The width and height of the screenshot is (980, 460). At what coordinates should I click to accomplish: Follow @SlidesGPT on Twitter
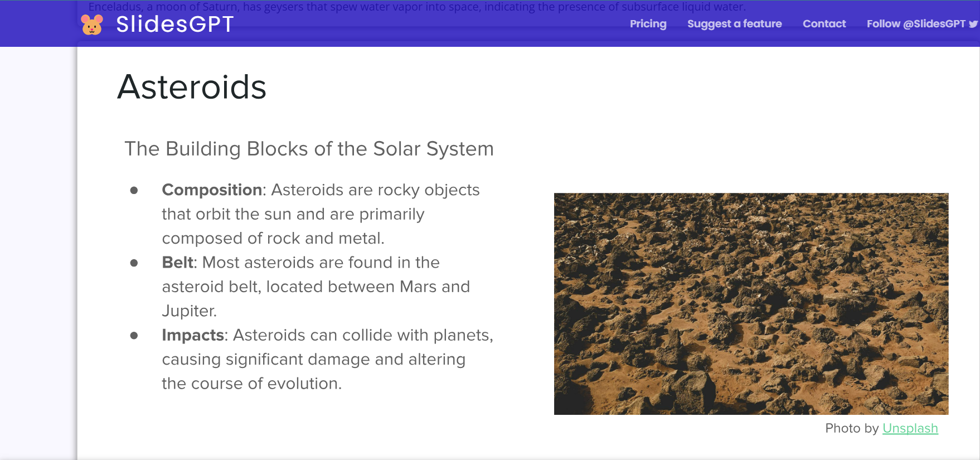(x=915, y=24)
